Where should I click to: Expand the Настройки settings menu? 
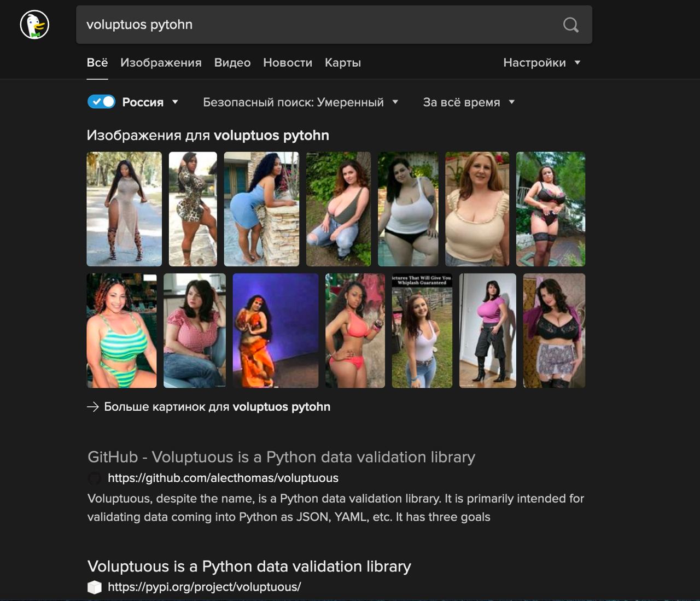click(541, 62)
